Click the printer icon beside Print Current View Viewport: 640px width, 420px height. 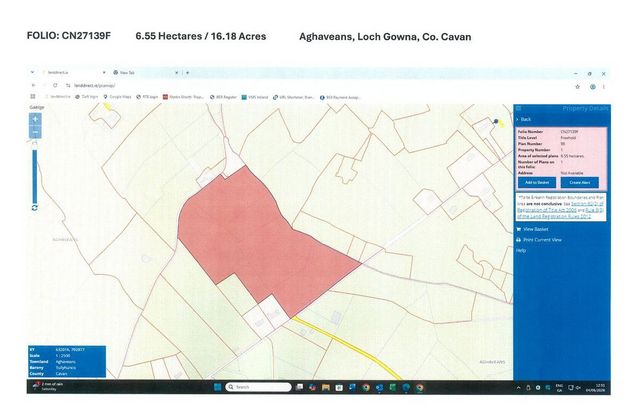tap(518, 240)
